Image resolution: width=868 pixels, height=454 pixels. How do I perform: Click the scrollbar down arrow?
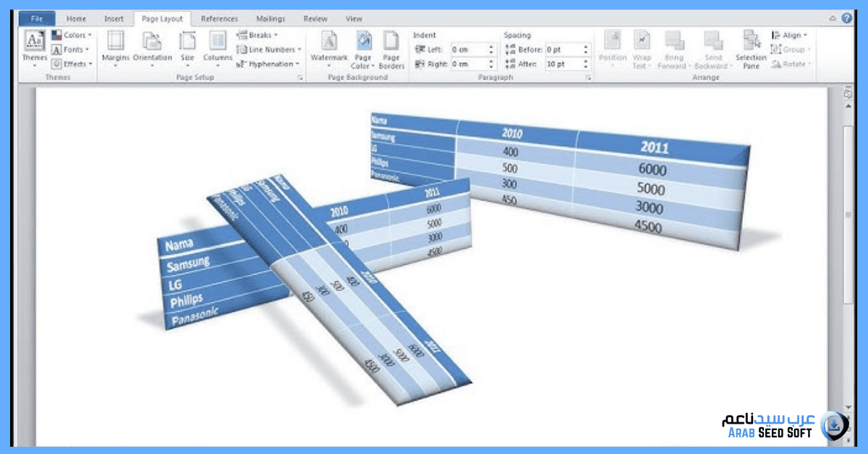click(x=848, y=408)
